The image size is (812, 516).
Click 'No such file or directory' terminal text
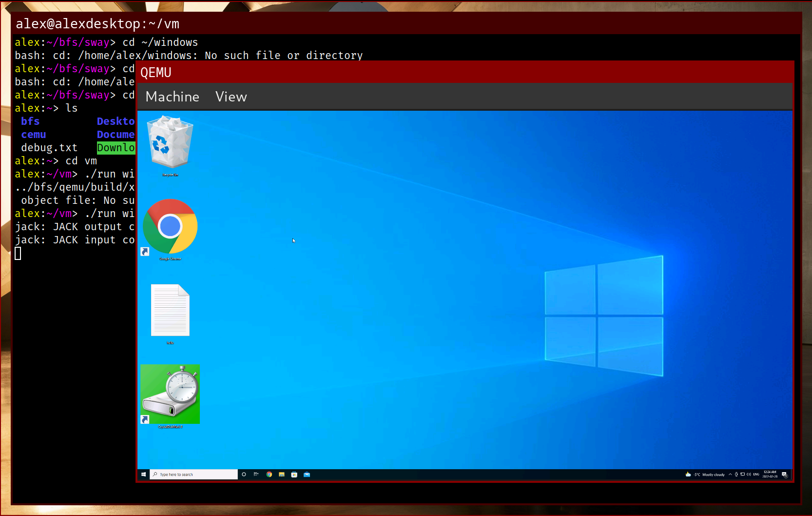(284, 56)
